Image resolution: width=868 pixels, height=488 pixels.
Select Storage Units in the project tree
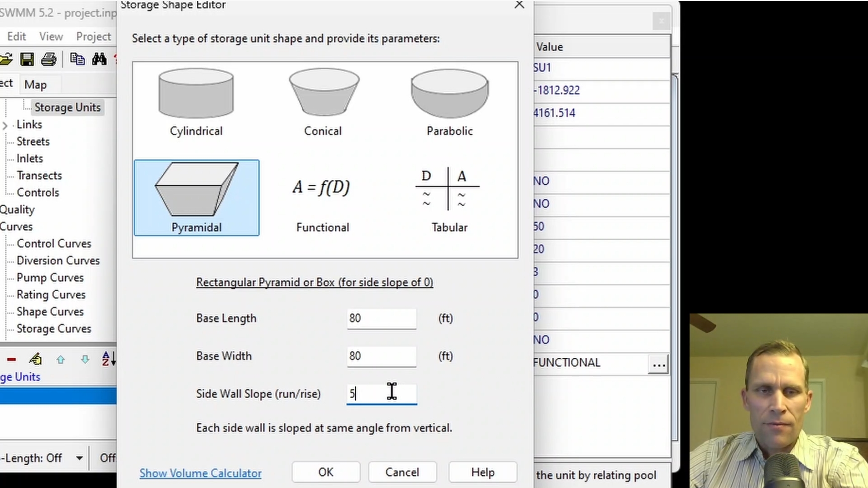click(x=68, y=107)
